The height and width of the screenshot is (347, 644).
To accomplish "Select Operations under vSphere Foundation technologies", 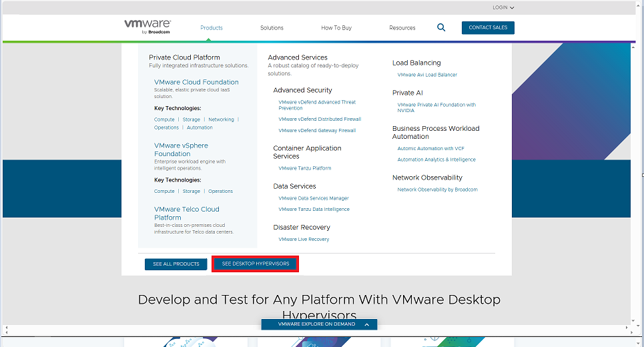I will (x=220, y=192).
